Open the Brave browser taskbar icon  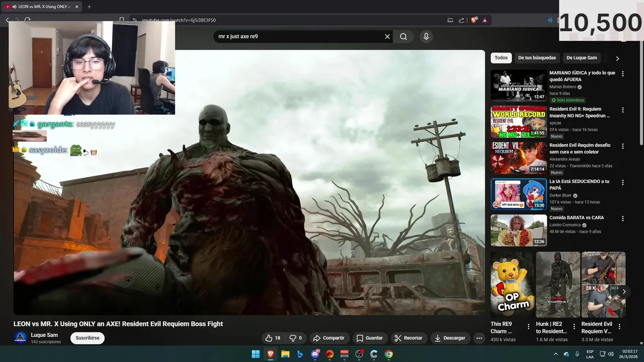pyautogui.click(x=271, y=354)
